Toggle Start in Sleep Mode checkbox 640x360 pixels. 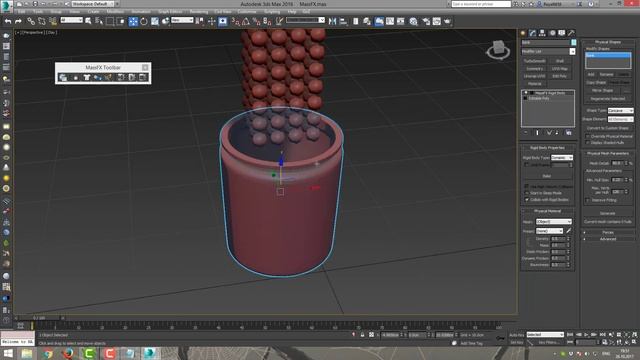[527, 193]
